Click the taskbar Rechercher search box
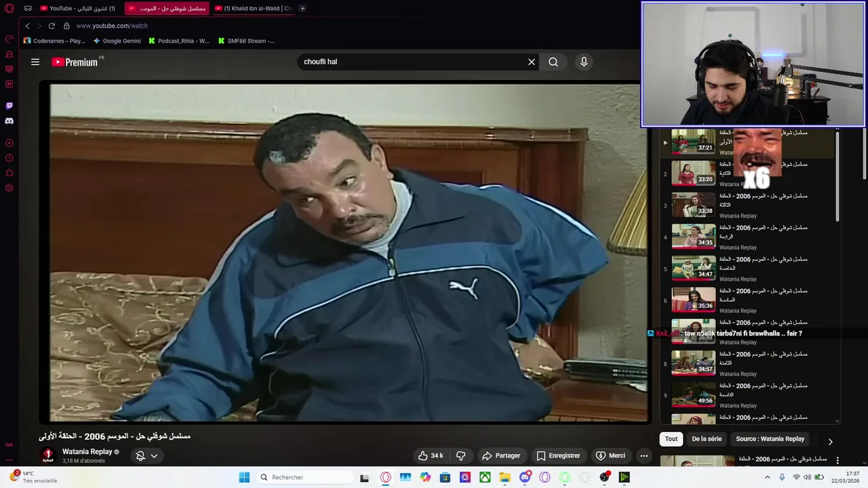868x488 pixels. (304, 477)
